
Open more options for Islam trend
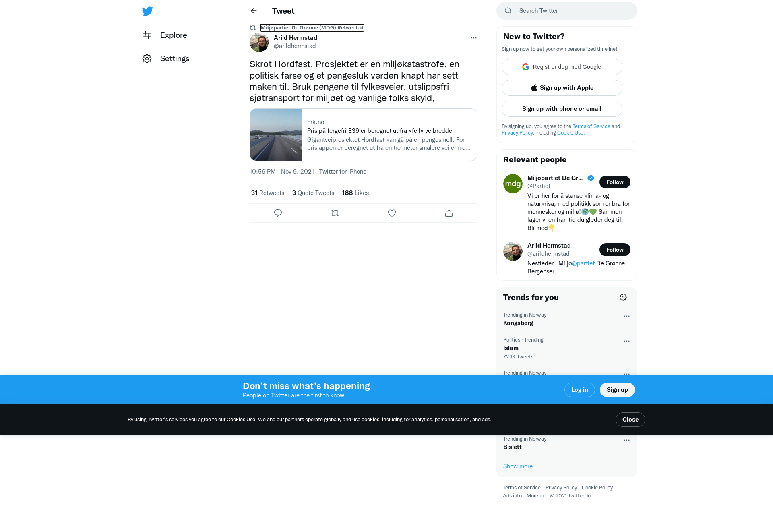click(626, 341)
